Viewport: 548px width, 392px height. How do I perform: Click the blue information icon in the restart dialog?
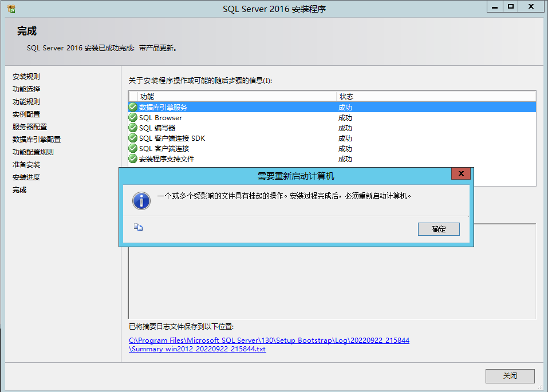(x=141, y=201)
